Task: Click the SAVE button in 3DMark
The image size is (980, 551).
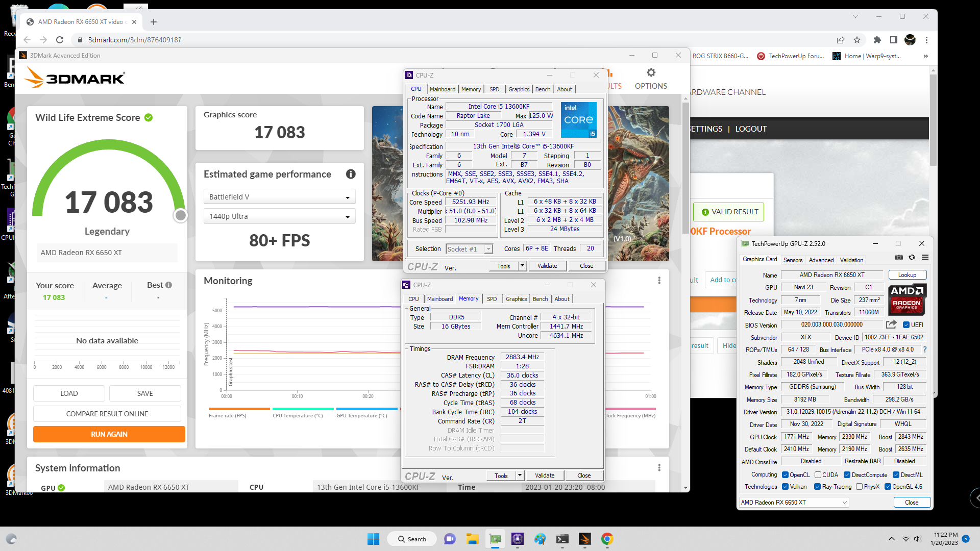Action: click(145, 393)
